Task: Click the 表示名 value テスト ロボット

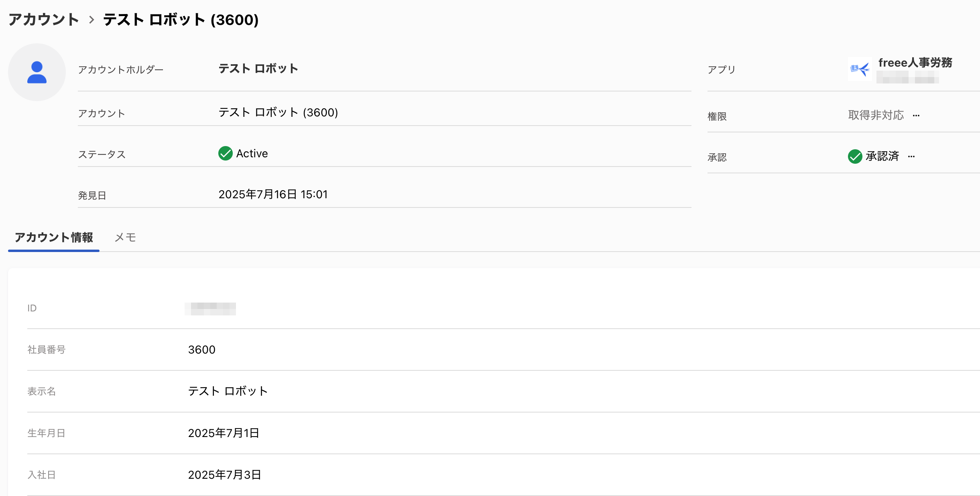Action: [228, 391]
